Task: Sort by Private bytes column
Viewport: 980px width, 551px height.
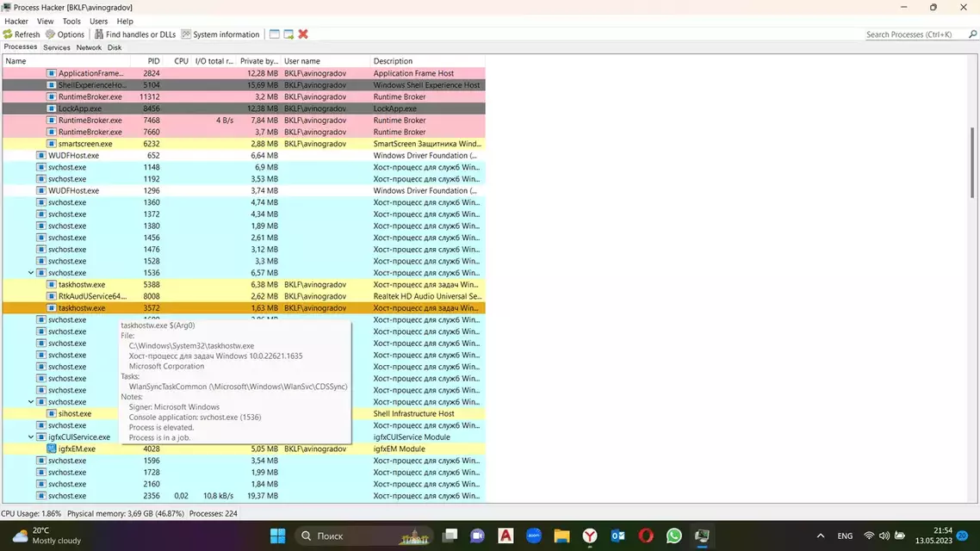Action: 258,61
